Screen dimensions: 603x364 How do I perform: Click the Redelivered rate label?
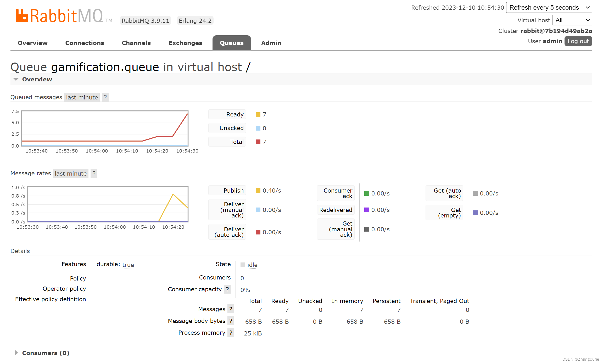[x=336, y=210]
